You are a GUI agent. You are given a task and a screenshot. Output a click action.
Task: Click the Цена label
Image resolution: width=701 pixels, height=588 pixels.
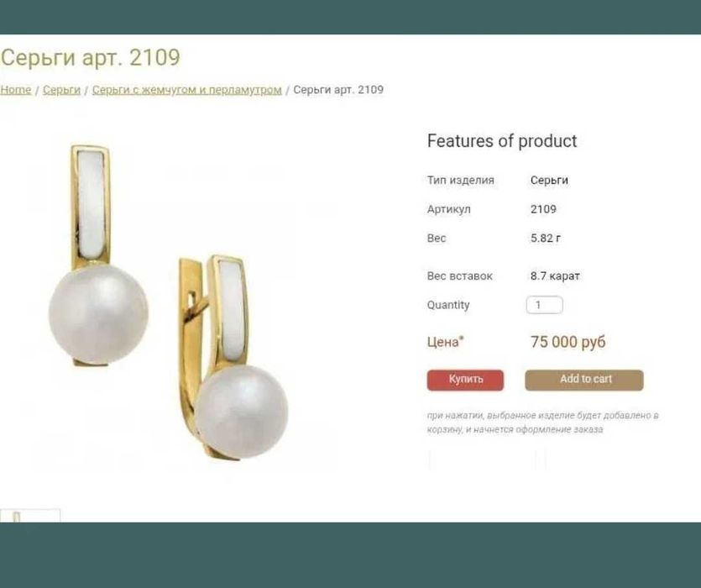445,342
